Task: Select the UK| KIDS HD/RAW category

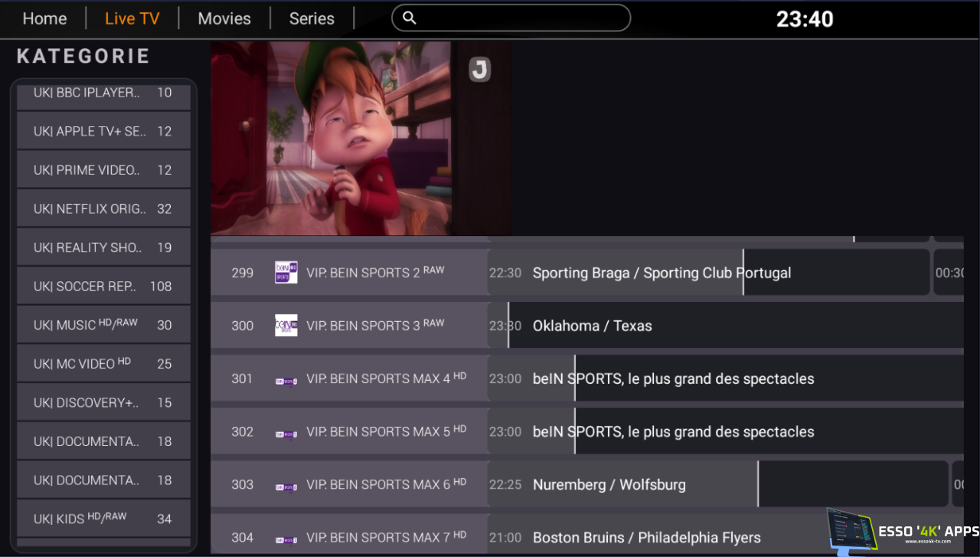Action: (x=103, y=519)
